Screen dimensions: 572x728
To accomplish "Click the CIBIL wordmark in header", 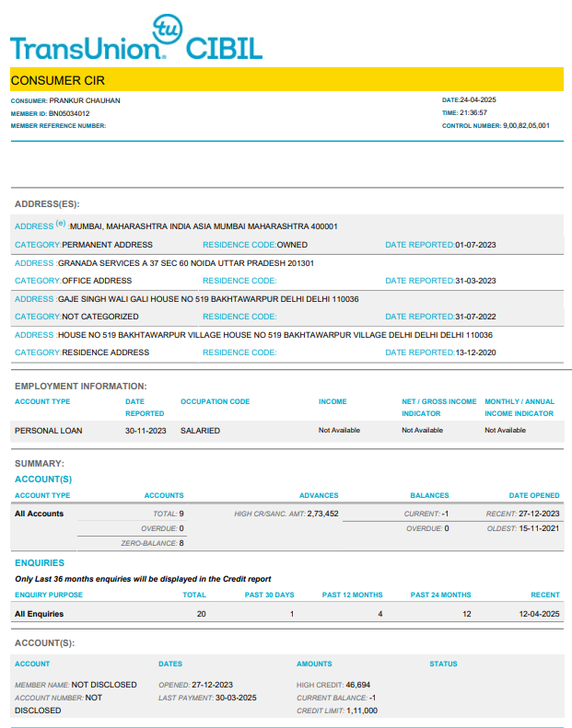I will tap(224, 49).
